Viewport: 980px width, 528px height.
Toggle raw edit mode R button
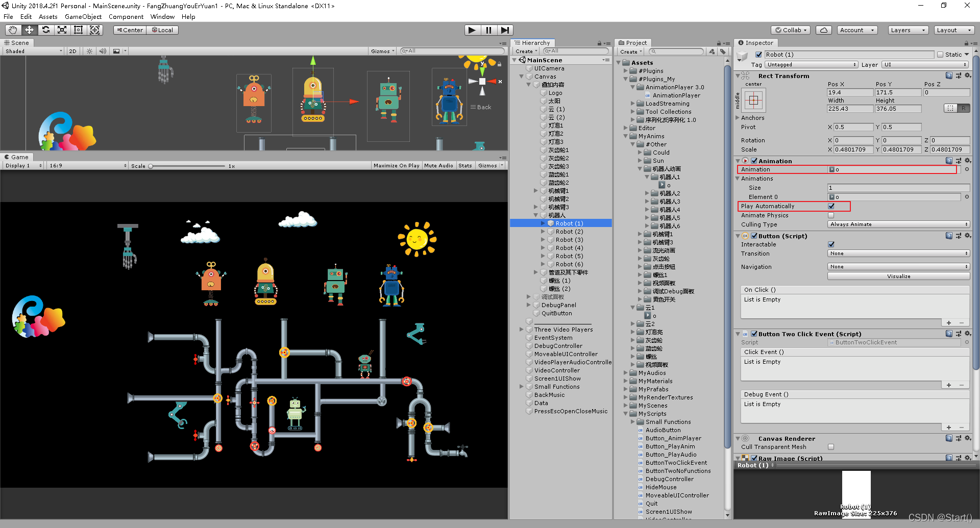[963, 108]
